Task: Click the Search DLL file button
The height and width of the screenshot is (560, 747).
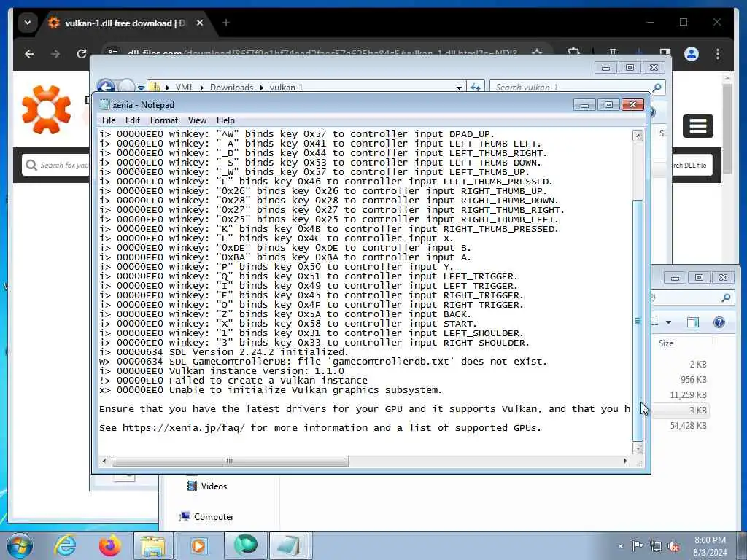Action: point(692,166)
